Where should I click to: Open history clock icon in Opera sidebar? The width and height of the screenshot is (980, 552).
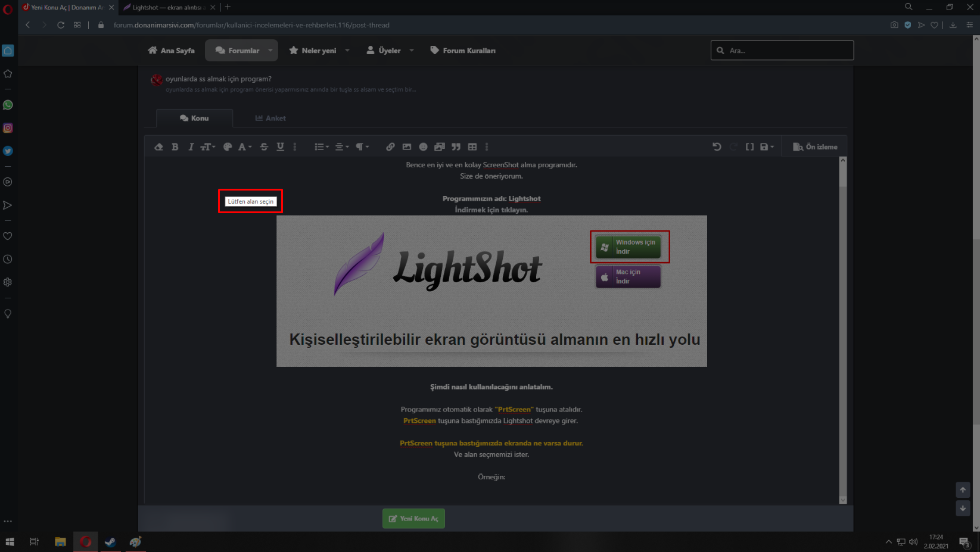pyautogui.click(x=8, y=259)
